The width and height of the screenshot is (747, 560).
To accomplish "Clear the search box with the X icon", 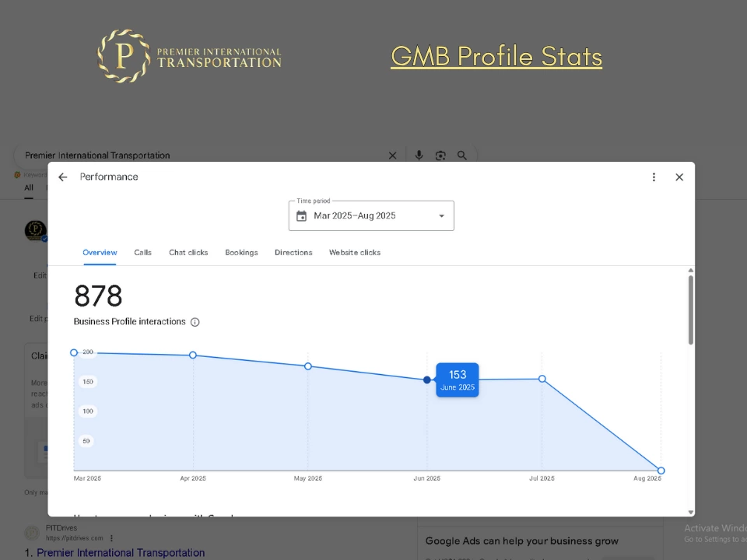I will point(392,156).
